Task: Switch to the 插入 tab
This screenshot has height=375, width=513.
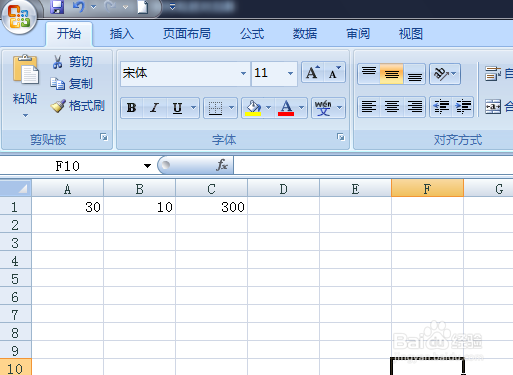Action: [x=122, y=34]
